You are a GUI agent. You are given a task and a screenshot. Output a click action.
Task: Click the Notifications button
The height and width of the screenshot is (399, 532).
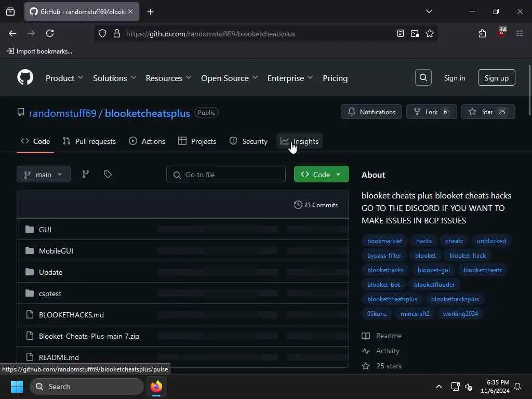tap(371, 112)
